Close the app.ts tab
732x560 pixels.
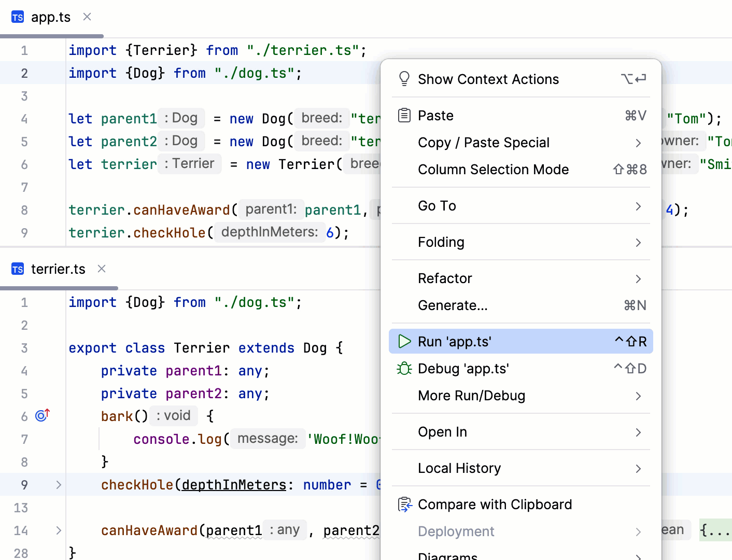point(87,17)
